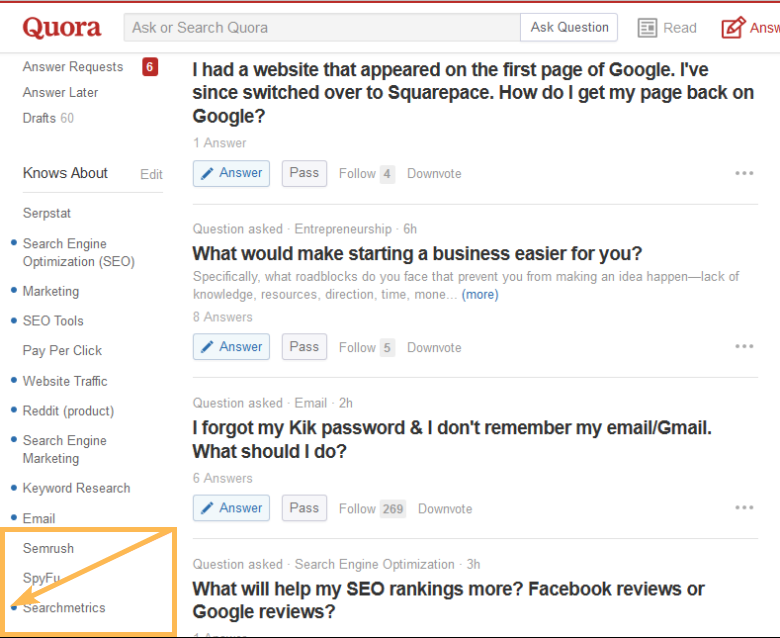This screenshot has height=638, width=780.
Task: Select the Website Traffic topic
Action: click(65, 381)
